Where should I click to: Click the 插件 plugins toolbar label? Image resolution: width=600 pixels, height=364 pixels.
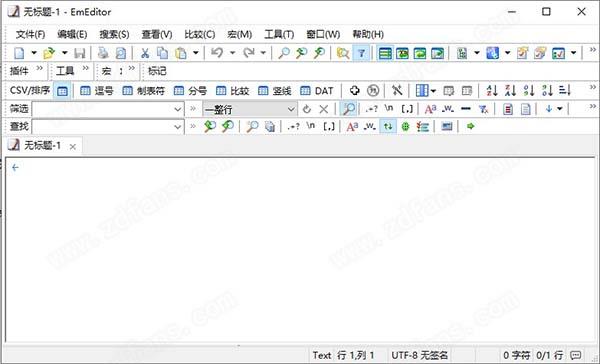click(x=19, y=71)
